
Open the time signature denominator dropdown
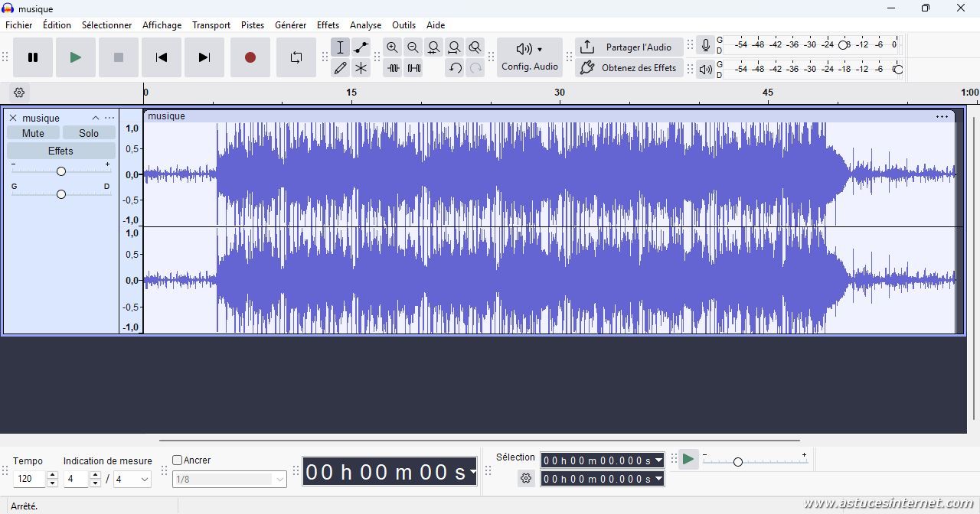pos(132,479)
